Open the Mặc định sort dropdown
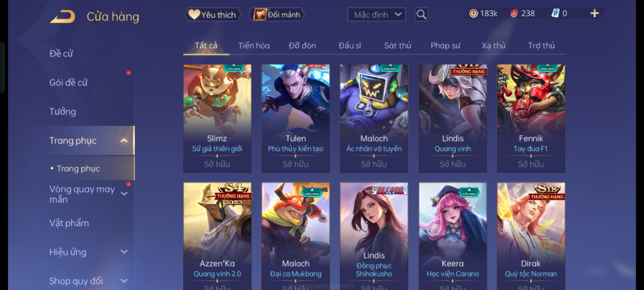Screen dimensions: 644x290 point(376,15)
